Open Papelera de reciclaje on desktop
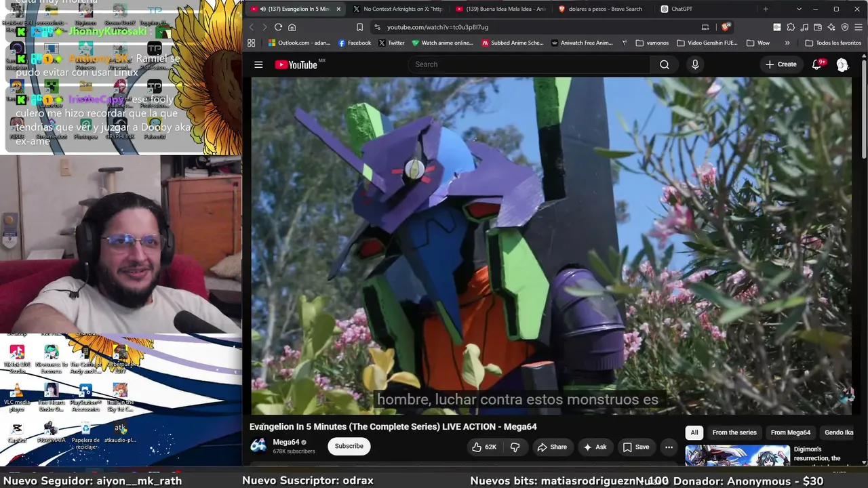Screen dimensions: 868x488 tap(85, 434)
